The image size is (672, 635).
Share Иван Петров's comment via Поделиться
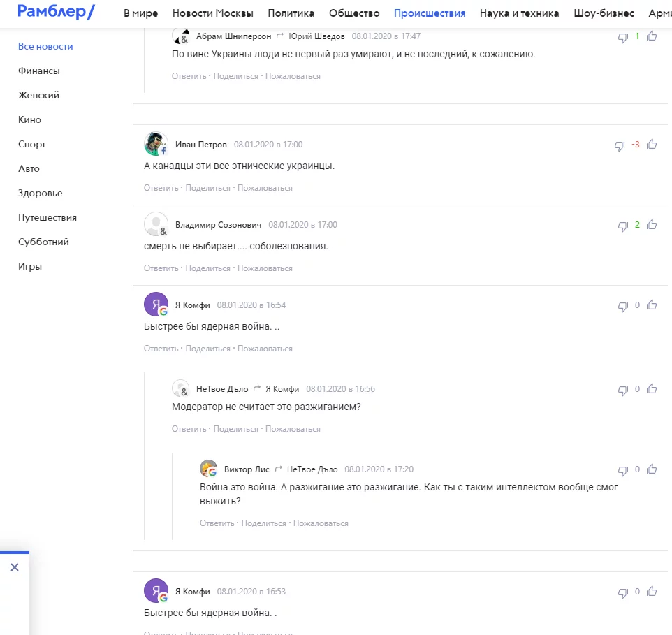tap(208, 188)
